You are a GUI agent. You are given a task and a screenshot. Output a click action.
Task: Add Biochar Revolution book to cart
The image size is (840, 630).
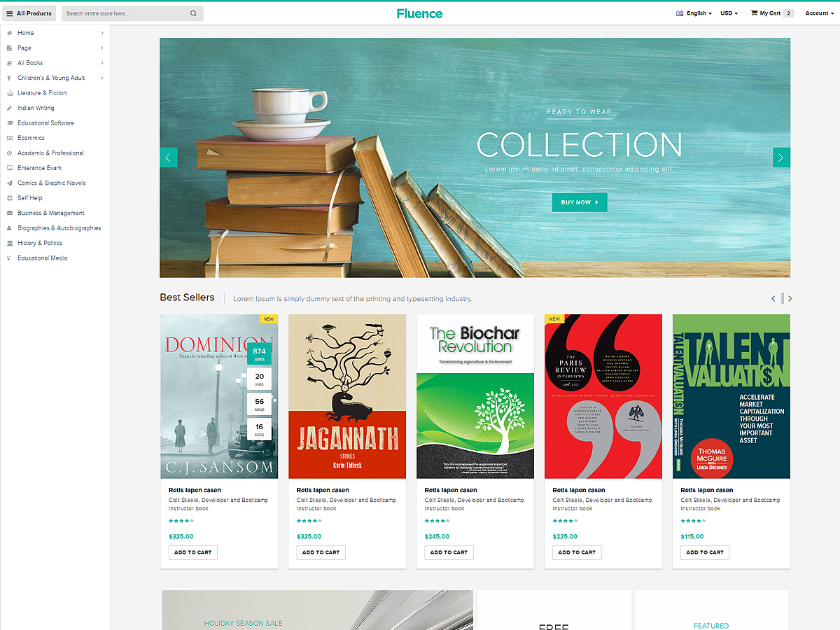pyautogui.click(x=449, y=552)
